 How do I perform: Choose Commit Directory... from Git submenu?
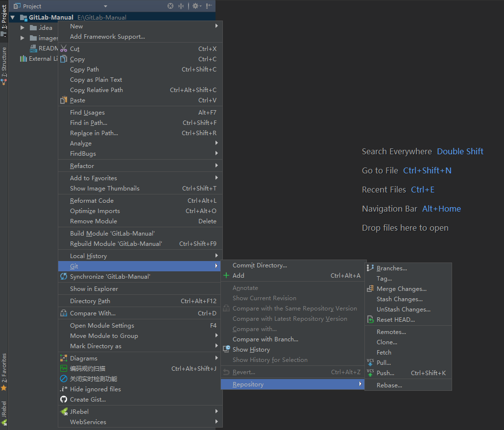tap(260, 265)
